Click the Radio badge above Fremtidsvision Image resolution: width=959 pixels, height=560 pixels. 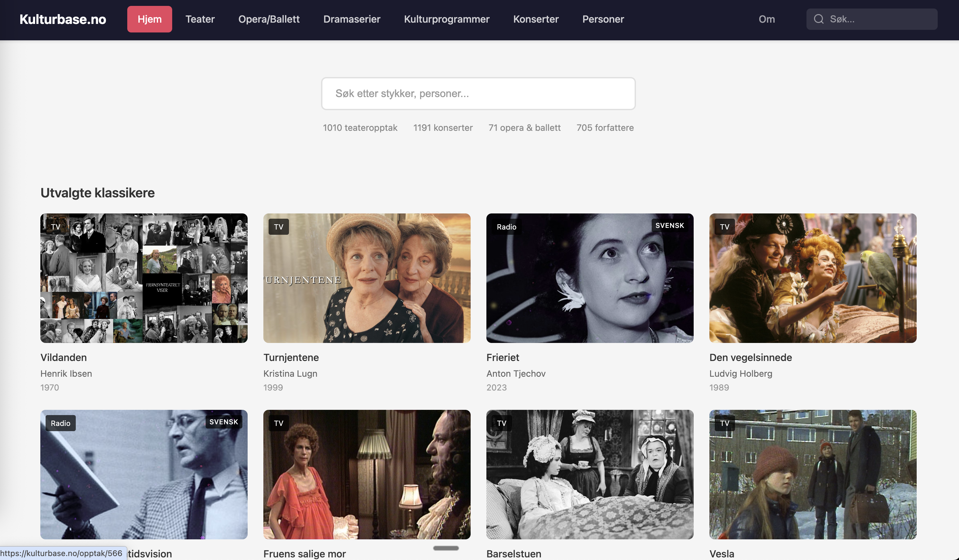click(x=60, y=423)
